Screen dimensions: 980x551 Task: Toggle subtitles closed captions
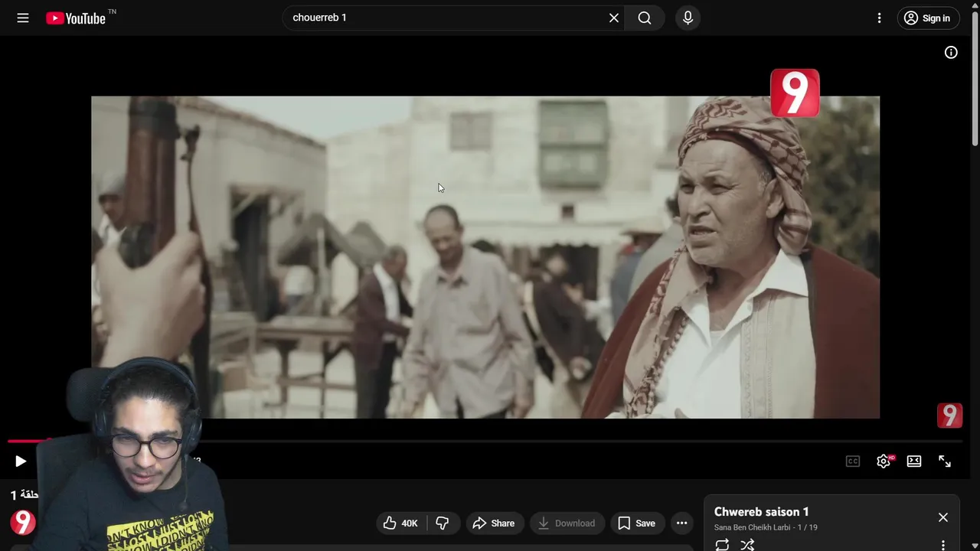853,461
